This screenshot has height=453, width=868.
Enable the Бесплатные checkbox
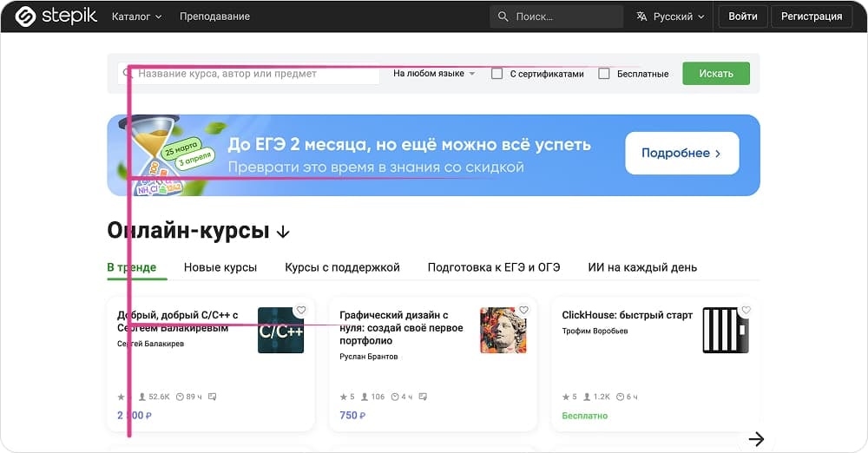click(x=604, y=74)
